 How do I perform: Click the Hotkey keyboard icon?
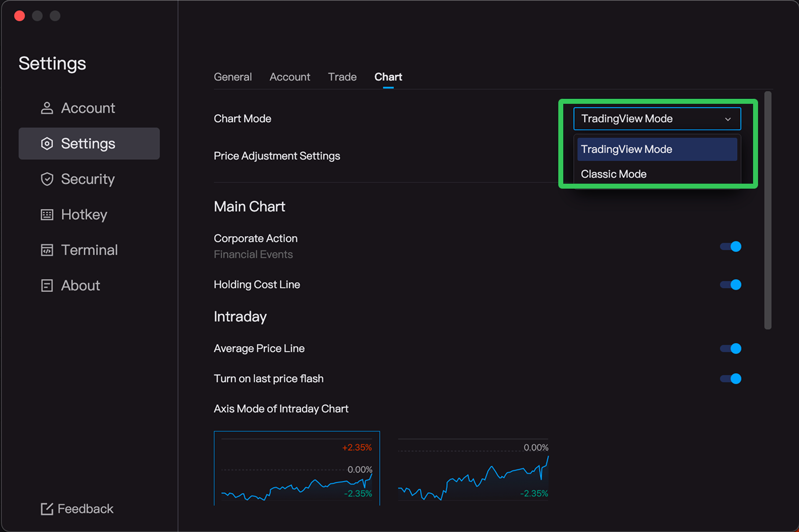tap(47, 215)
